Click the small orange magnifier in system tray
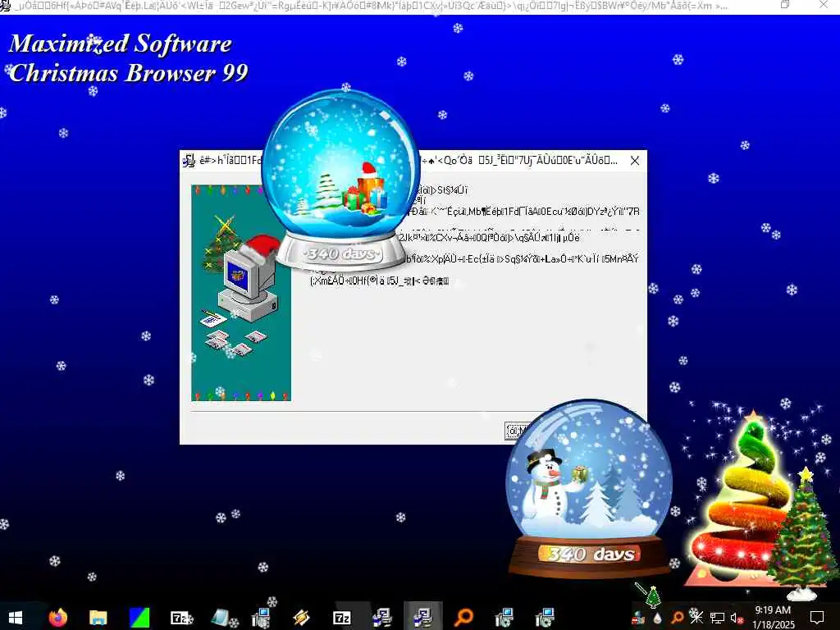 coord(678,618)
